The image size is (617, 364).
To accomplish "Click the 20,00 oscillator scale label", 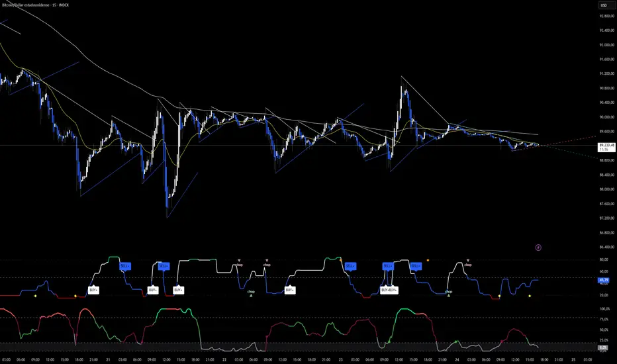I will point(604,295).
